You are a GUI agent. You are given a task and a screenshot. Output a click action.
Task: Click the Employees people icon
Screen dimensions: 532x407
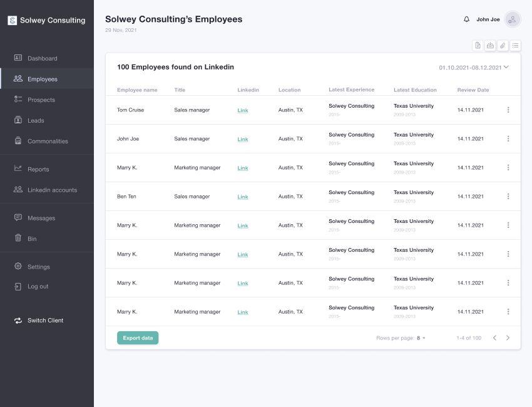tap(18, 78)
